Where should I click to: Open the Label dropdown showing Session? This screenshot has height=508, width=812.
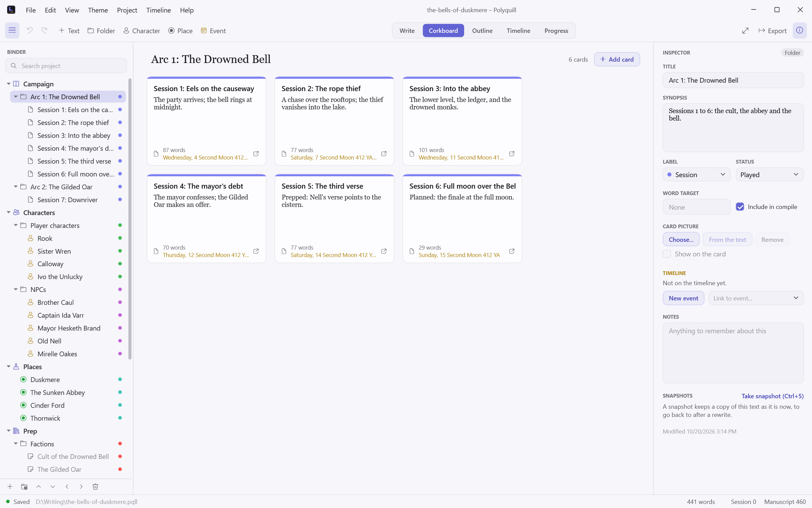click(x=697, y=175)
